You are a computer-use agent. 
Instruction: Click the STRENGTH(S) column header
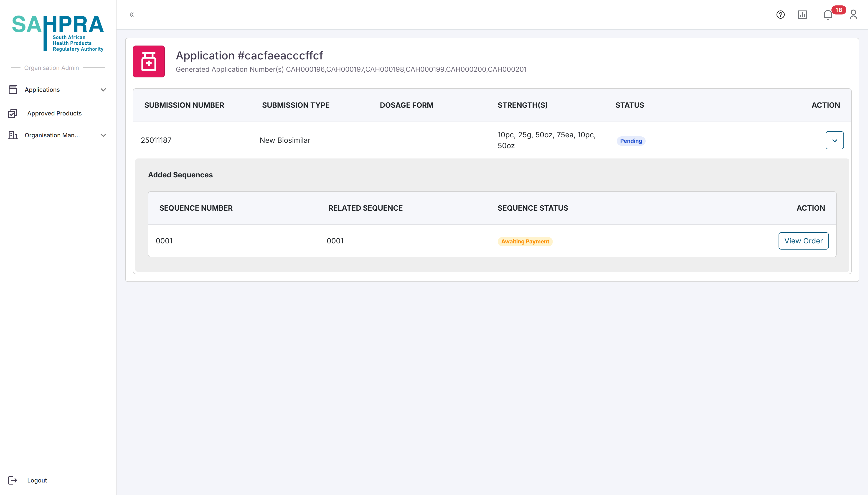click(x=523, y=105)
